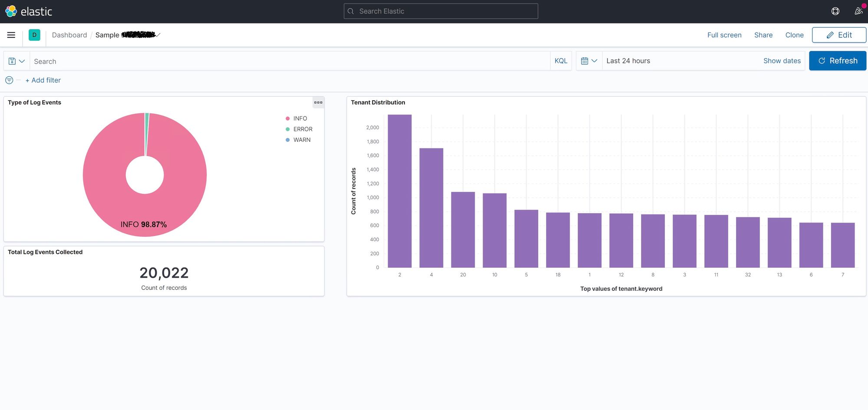The image size is (868, 410).
Task: Click Add filter link
Action: pos(43,80)
